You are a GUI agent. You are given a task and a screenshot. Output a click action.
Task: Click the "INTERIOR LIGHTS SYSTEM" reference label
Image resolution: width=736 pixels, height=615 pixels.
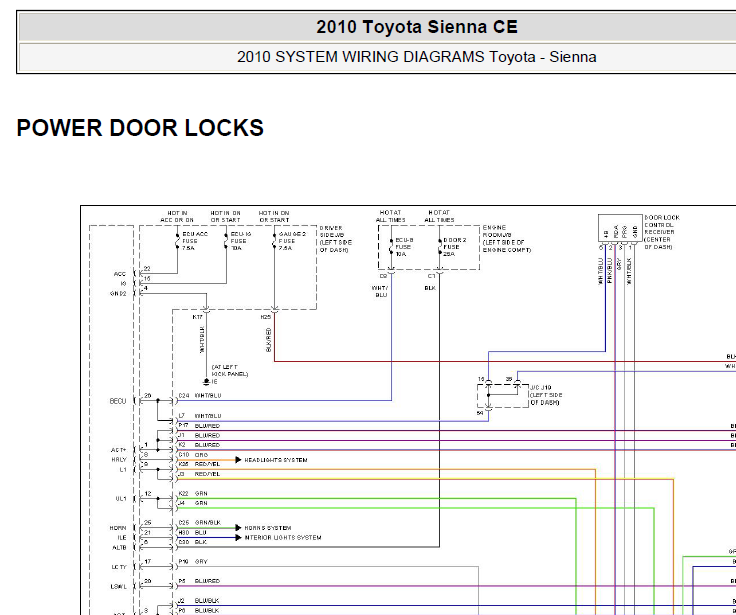pos(283,538)
